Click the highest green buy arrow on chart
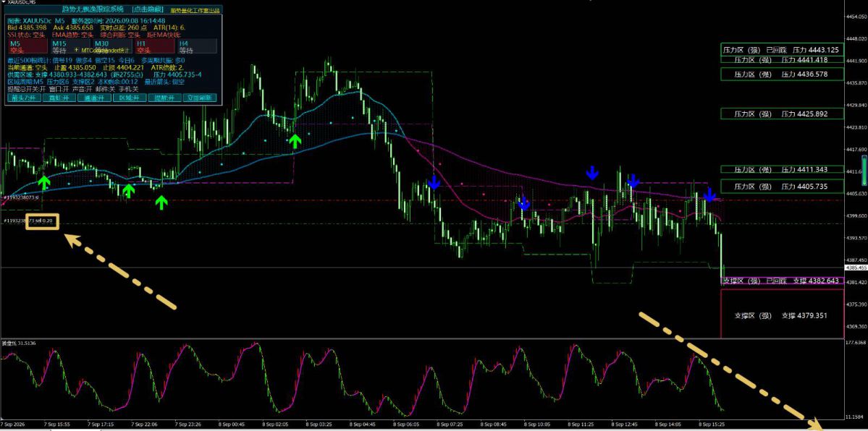The height and width of the screenshot is (431, 868). [295, 141]
